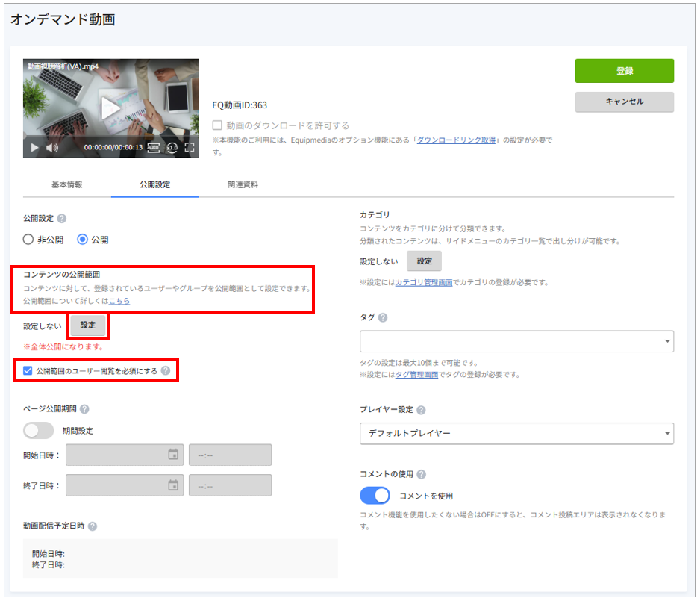This screenshot has height=598, width=700.
Task: Click the キャンセル button
Action: 624,102
